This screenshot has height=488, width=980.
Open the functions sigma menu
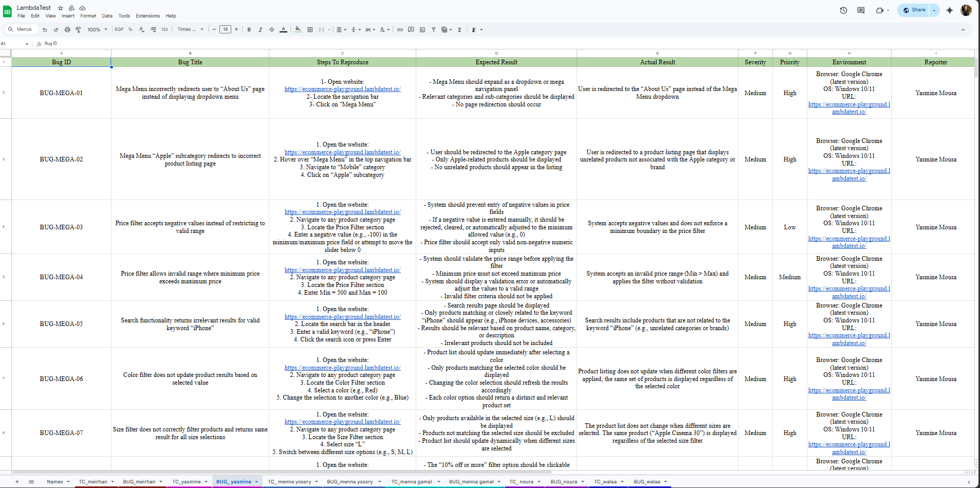pyautogui.click(x=459, y=30)
